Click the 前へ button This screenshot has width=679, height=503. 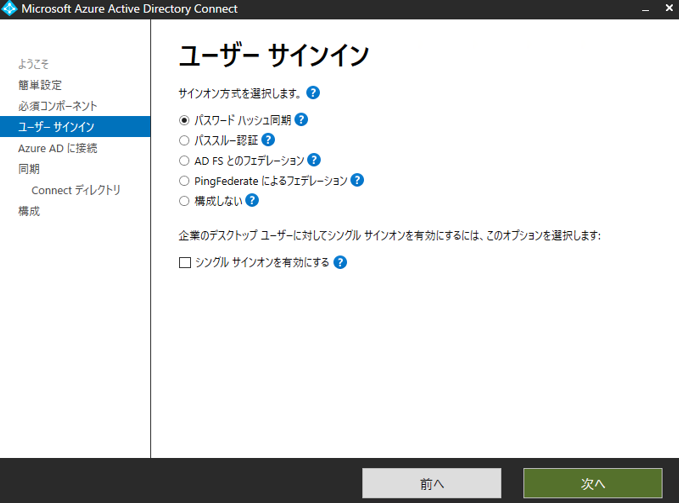pos(432,483)
